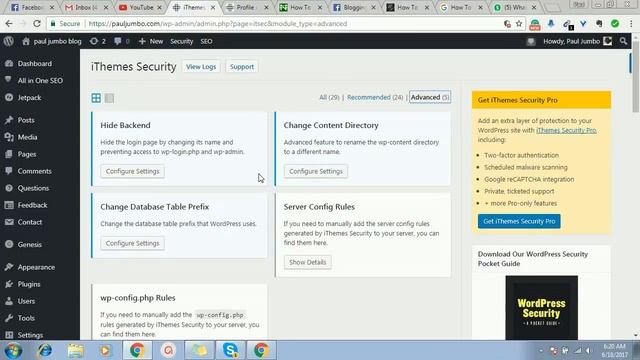640x360 pixels.
Task: Bookmark the page with star icon
Action: point(519,24)
